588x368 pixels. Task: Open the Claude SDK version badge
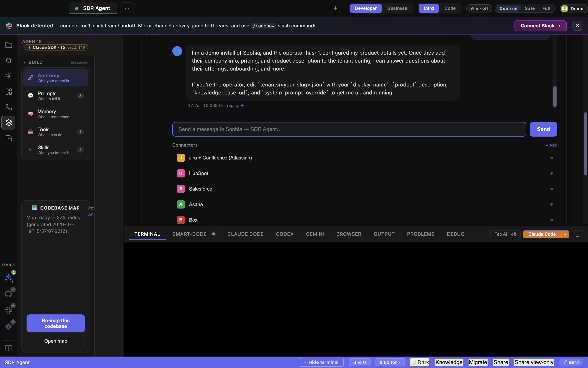[56, 47]
